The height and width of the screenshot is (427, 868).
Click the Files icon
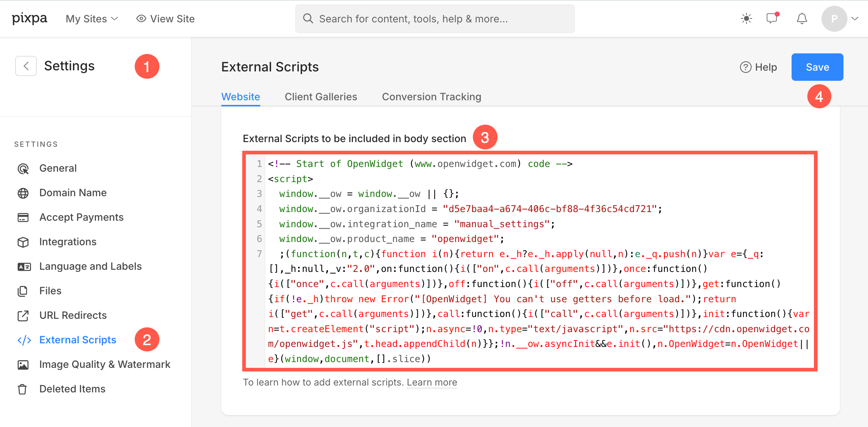[x=22, y=291]
